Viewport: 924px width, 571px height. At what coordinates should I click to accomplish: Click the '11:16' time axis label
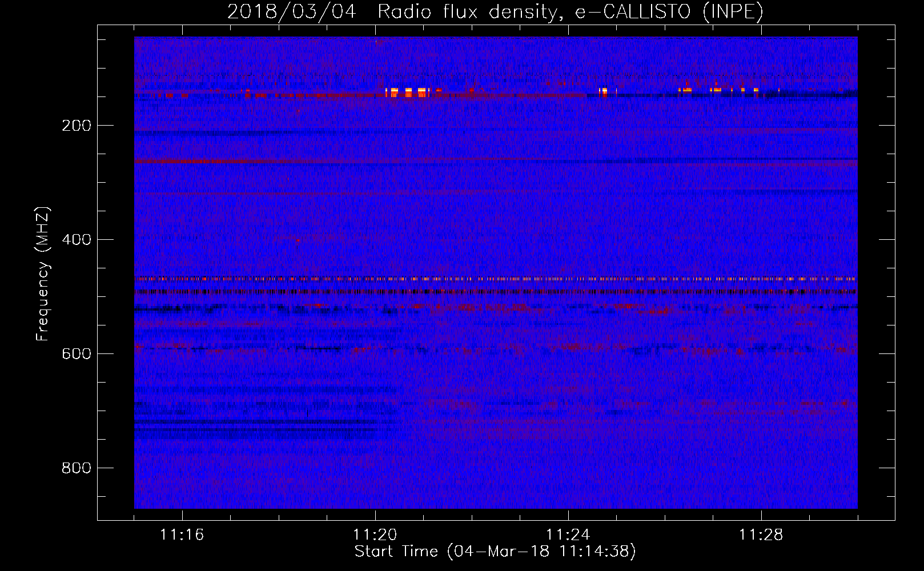tap(182, 535)
